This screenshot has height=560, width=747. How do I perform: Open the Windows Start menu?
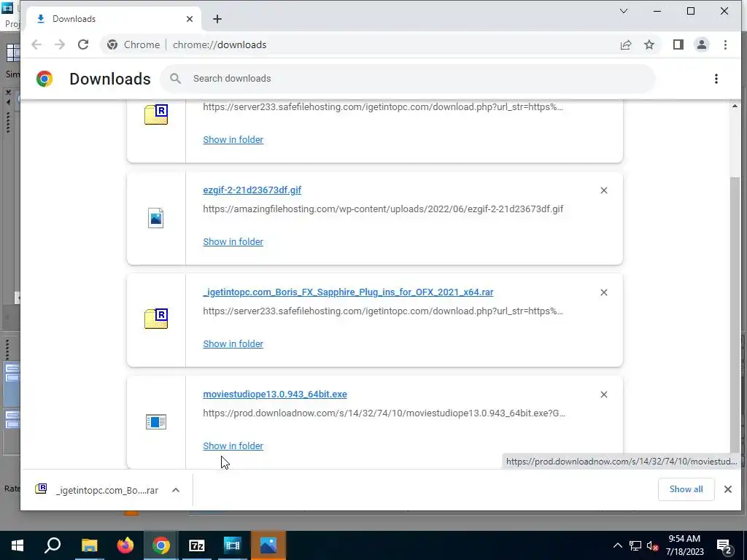(x=18, y=545)
